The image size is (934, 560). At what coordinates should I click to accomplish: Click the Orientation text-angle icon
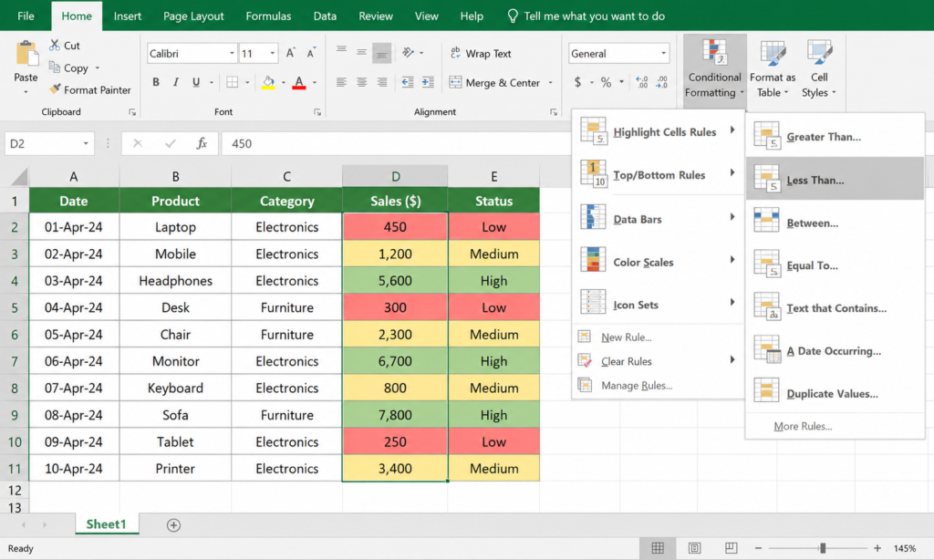(408, 52)
